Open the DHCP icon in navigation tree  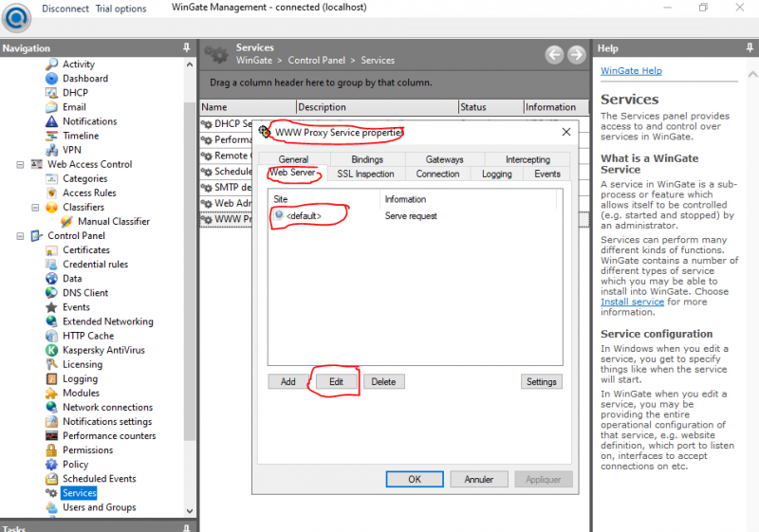pos(52,93)
